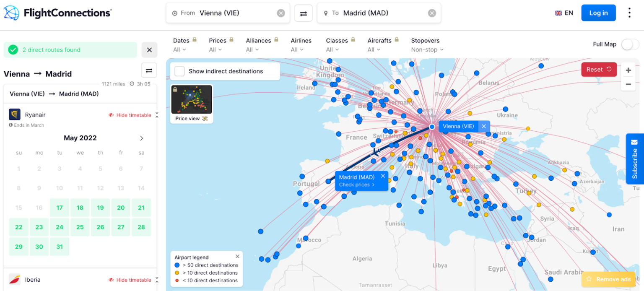Open the EN language selector
Screen dimensions: 644x291
(564, 13)
